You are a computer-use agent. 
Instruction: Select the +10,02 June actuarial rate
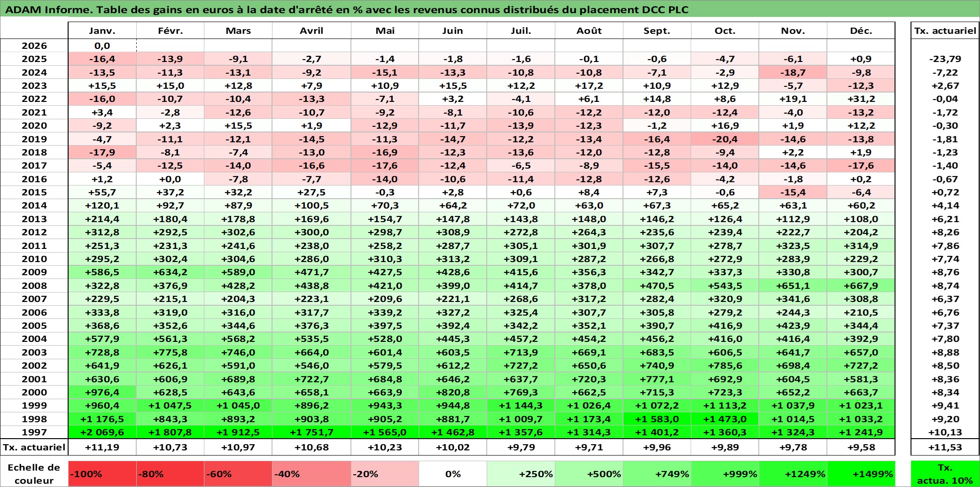[x=453, y=447]
